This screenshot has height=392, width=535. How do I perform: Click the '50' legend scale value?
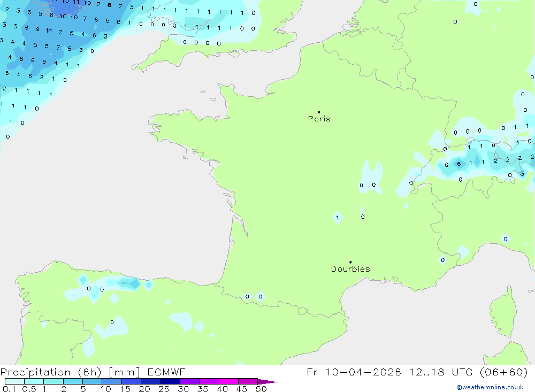(261, 389)
